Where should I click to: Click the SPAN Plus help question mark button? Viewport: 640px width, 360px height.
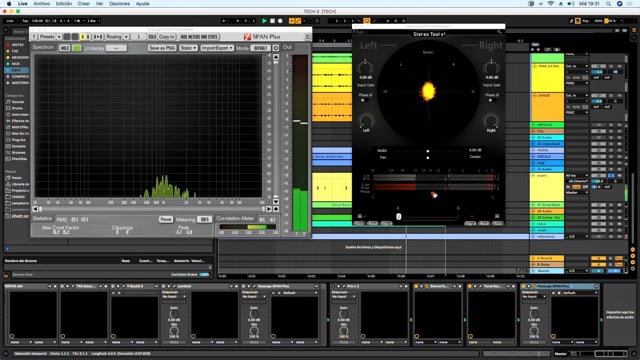coord(34,37)
